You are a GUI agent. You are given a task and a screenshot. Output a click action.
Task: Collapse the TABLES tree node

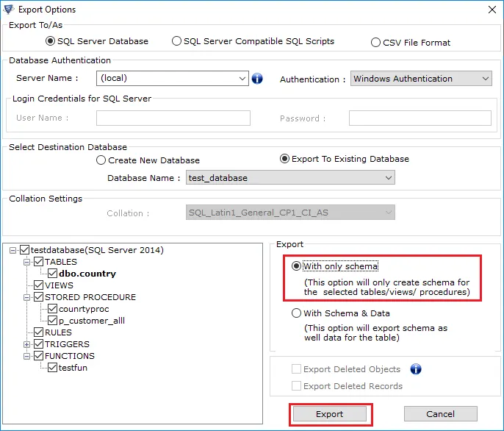click(x=27, y=262)
